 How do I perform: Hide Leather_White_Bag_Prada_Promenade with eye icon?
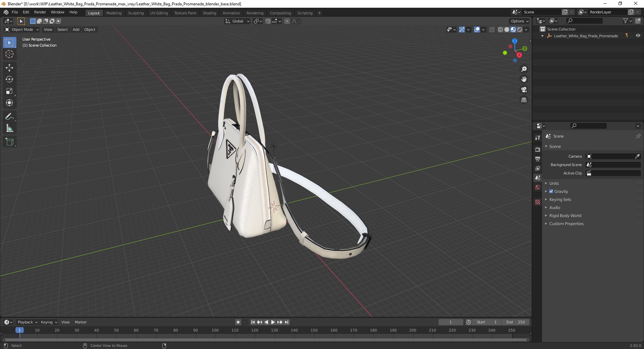(x=638, y=36)
